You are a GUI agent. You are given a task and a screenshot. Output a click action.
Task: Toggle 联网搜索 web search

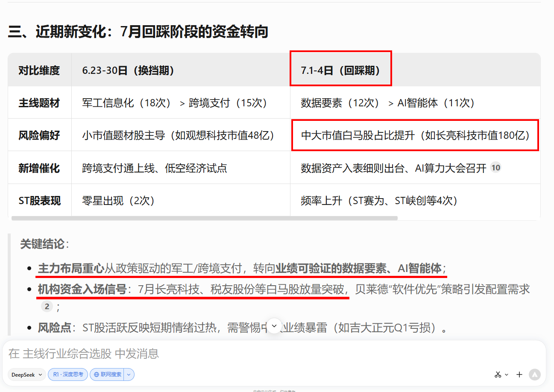point(107,374)
